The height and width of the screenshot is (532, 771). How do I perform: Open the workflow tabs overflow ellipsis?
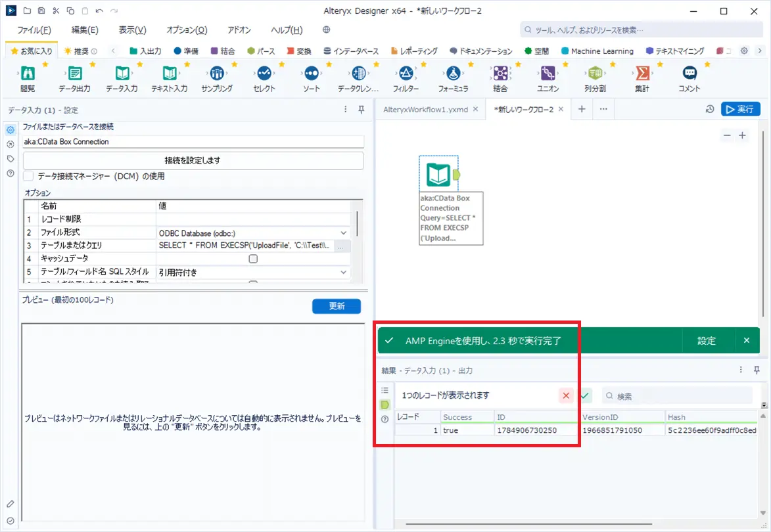tap(603, 109)
